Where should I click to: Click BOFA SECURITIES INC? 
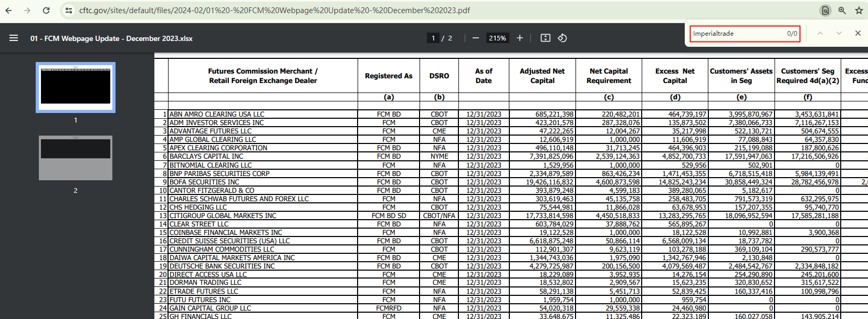point(204,182)
